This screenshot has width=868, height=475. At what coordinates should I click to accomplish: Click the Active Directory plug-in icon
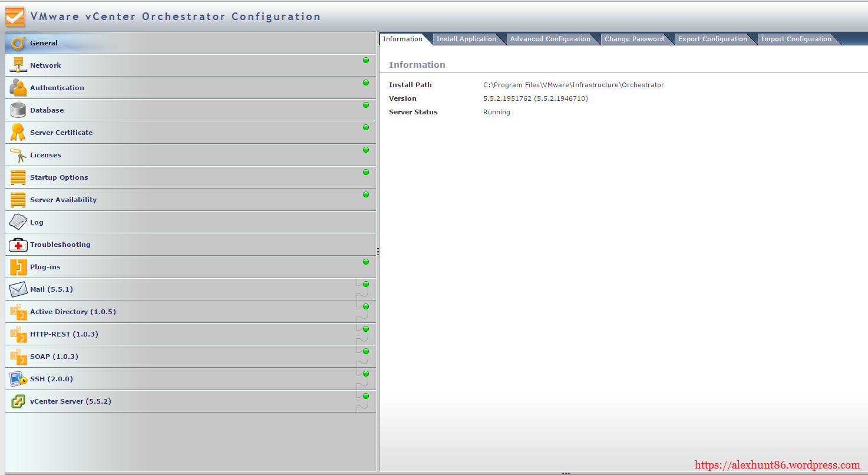click(x=18, y=312)
